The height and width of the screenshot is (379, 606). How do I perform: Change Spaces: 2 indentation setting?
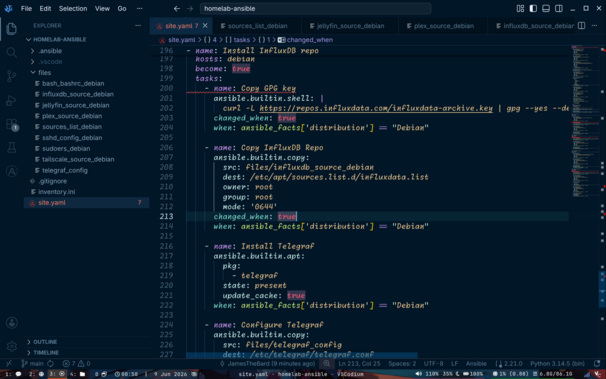[402, 364]
